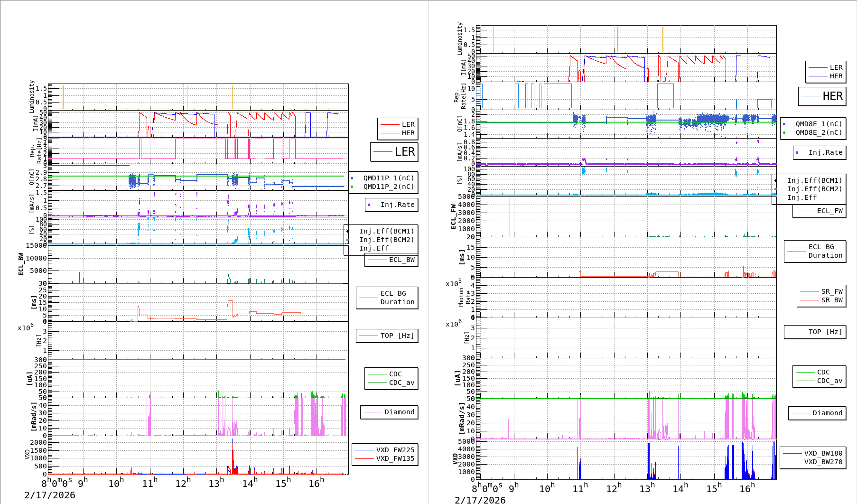This screenshot has height=504, width=857.
Task: Click Inj.Rate legend in the left panel
Action: pyautogui.click(x=397, y=205)
